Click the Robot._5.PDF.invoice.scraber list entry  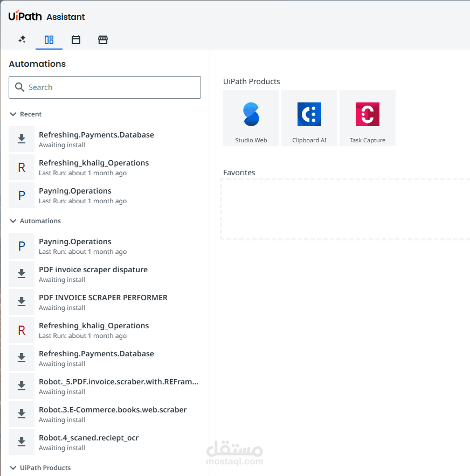[x=119, y=385]
